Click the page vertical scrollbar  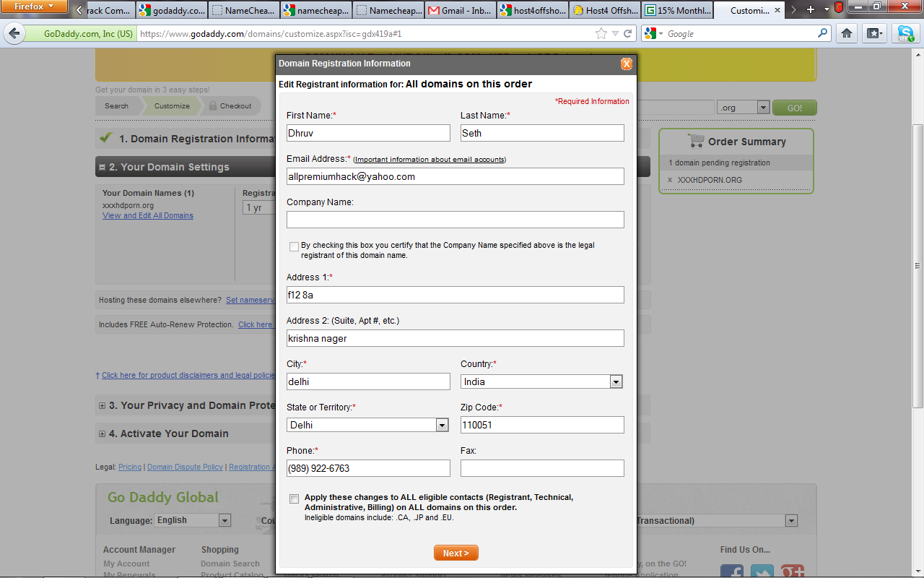[x=918, y=266]
